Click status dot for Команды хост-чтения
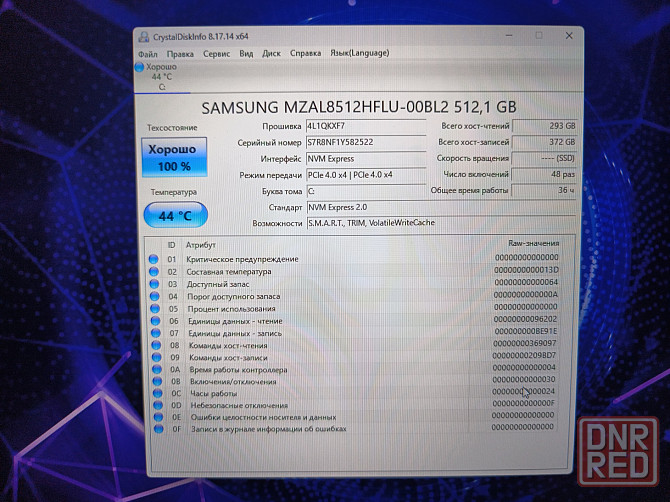The width and height of the screenshot is (670, 502). (156, 345)
